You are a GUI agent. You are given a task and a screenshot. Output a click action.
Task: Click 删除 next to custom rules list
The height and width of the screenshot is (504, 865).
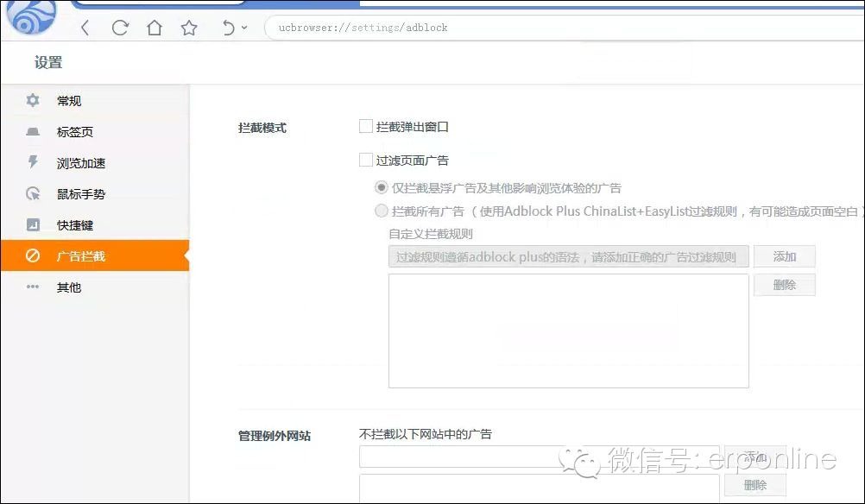coord(784,285)
